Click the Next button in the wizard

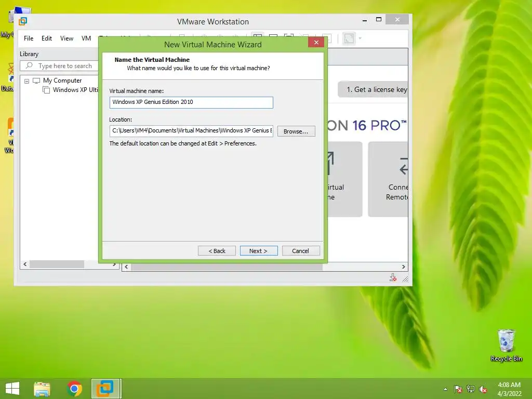coord(259,251)
